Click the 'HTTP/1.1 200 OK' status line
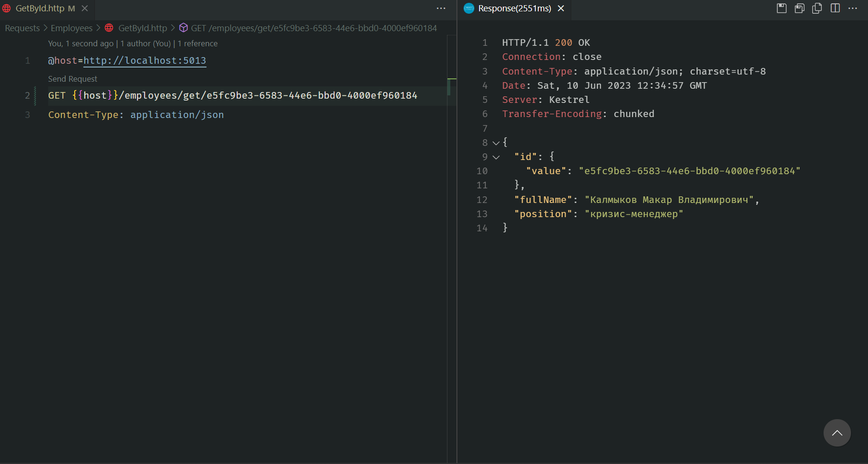 [546, 42]
